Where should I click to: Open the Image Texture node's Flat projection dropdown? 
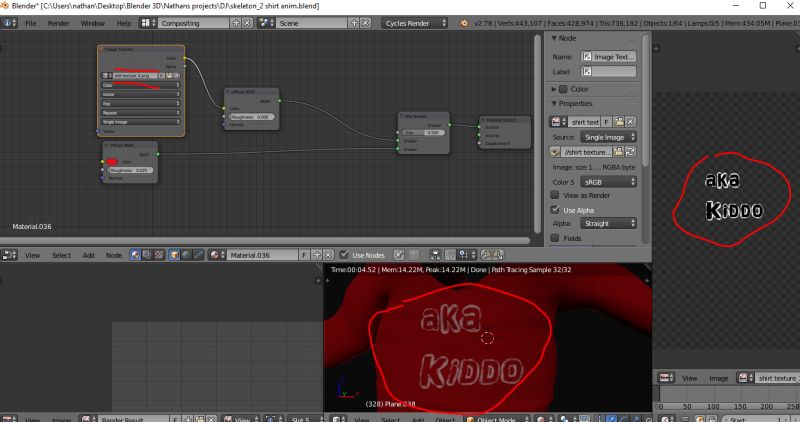point(140,104)
